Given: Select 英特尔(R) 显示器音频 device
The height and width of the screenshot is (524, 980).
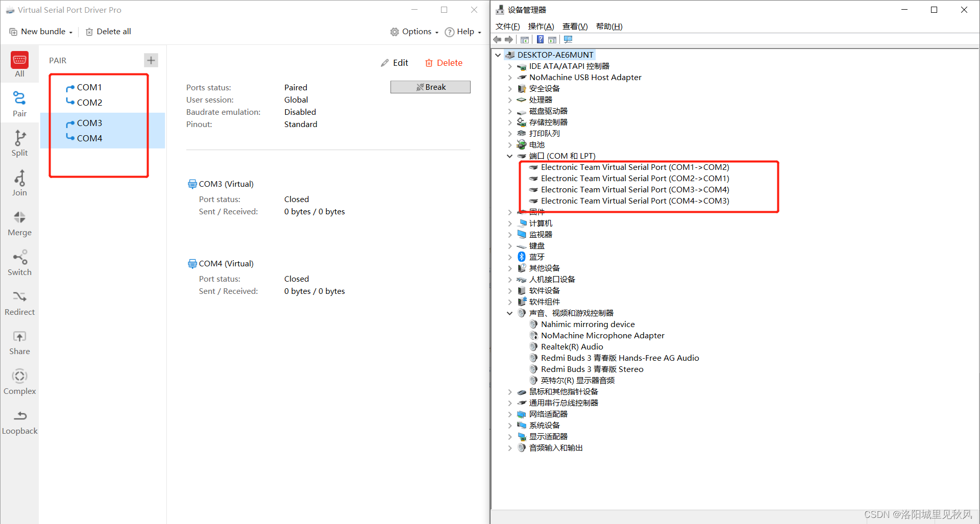Looking at the screenshot, I should [x=577, y=381].
